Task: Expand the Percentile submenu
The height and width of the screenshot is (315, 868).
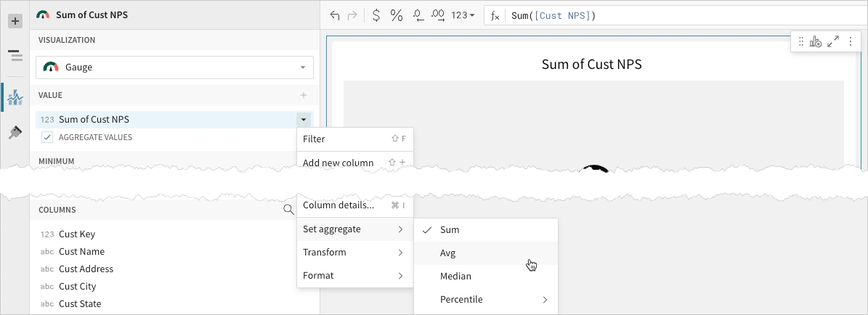Action: tap(485, 300)
